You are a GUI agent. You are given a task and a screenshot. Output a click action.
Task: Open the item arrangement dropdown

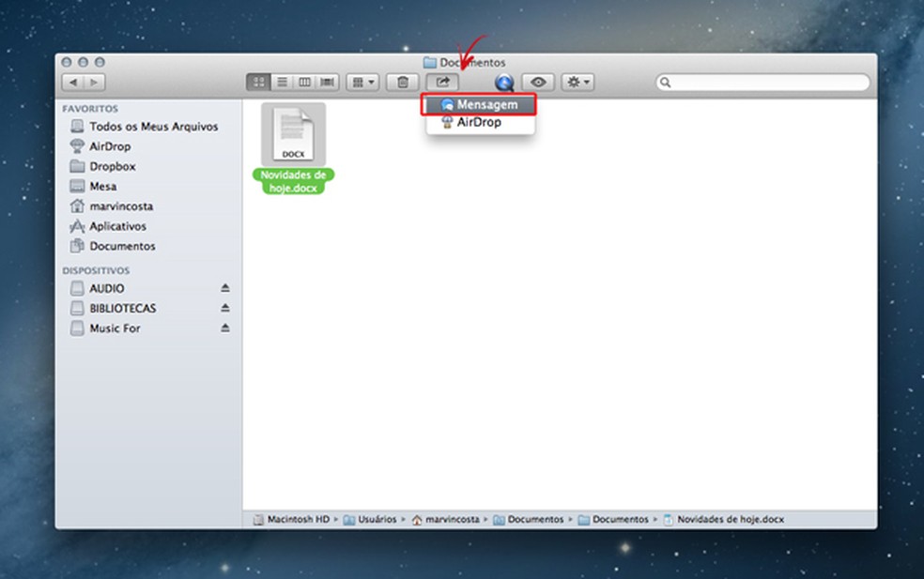coord(363,83)
